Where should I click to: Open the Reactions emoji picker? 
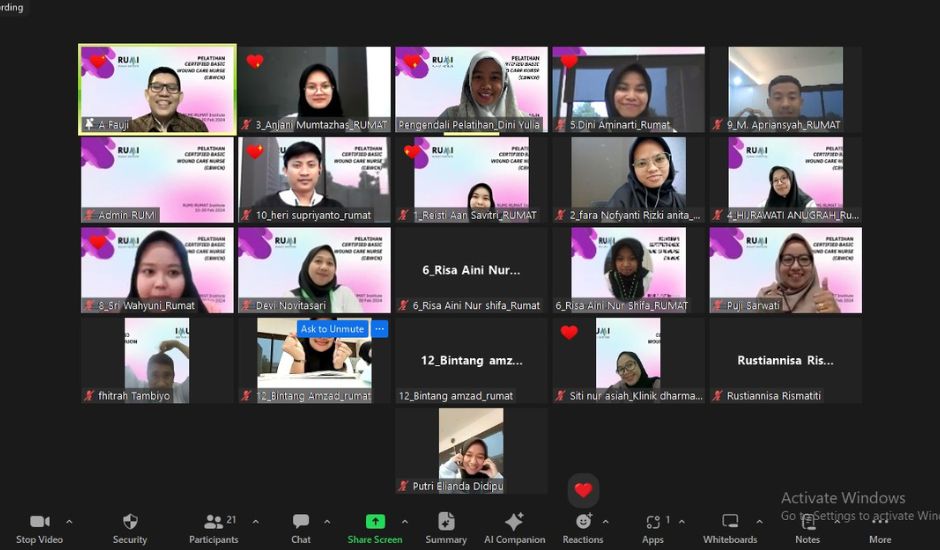583,522
